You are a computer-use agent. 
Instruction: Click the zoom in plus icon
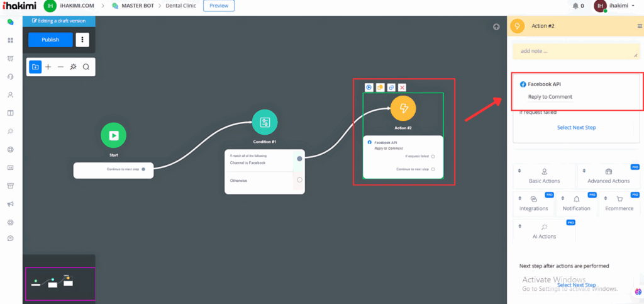tap(48, 67)
